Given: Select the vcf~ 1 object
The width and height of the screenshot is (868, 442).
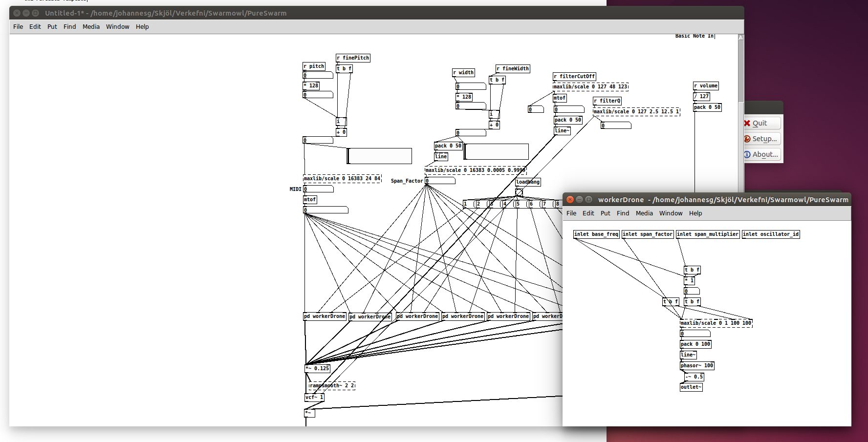Looking at the screenshot, I should [314, 397].
